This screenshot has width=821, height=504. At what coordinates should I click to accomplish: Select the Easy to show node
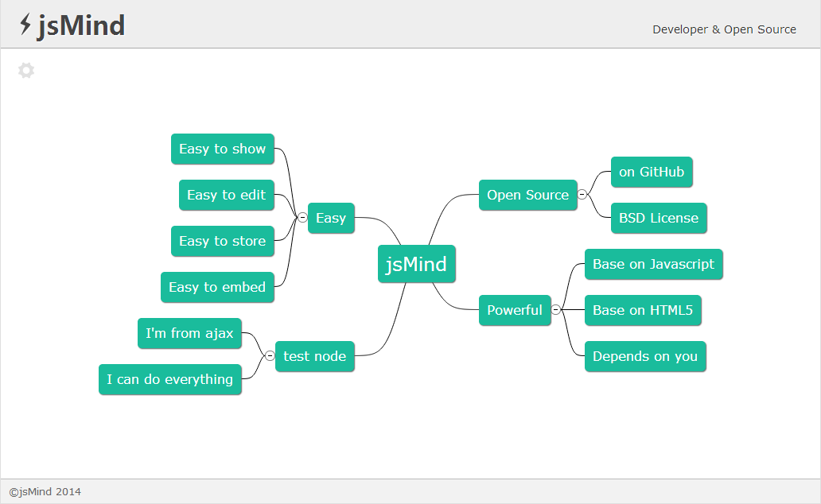[x=222, y=149]
